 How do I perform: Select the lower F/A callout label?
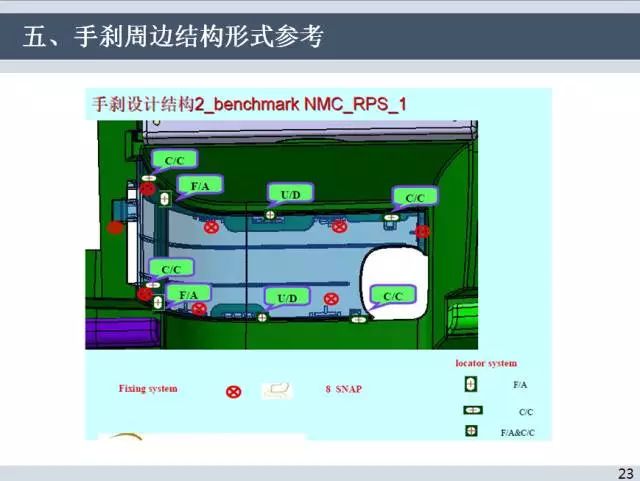189,294
